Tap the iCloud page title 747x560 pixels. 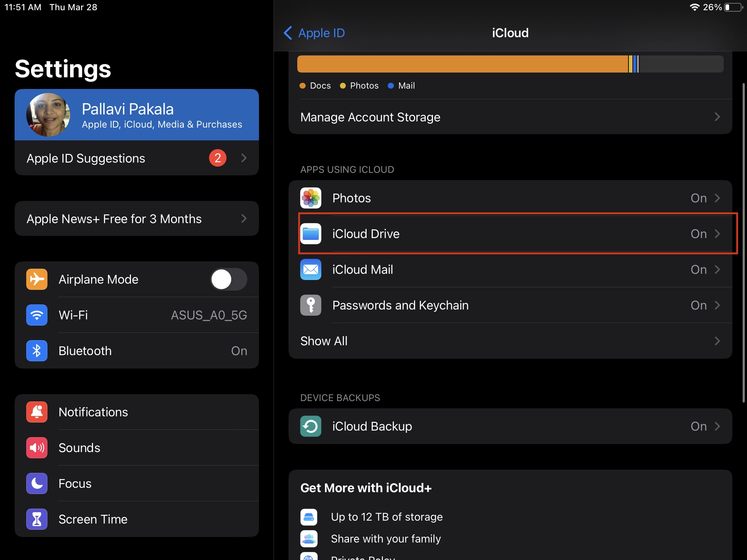click(510, 33)
